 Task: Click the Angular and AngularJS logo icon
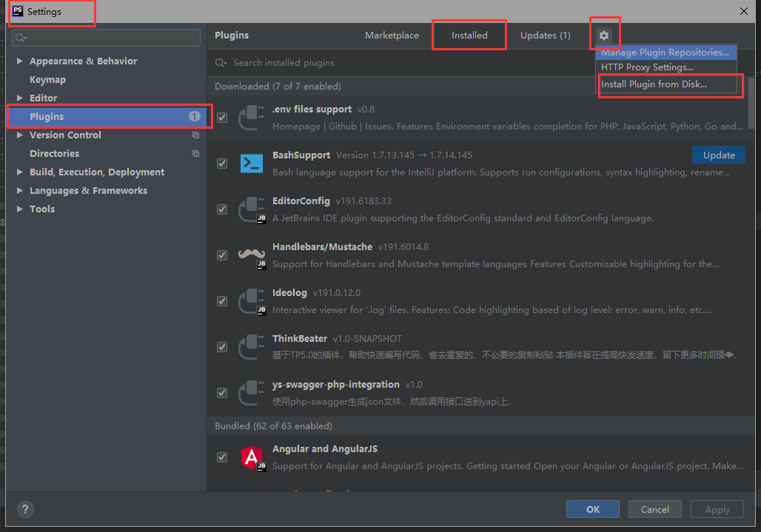pos(252,457)
